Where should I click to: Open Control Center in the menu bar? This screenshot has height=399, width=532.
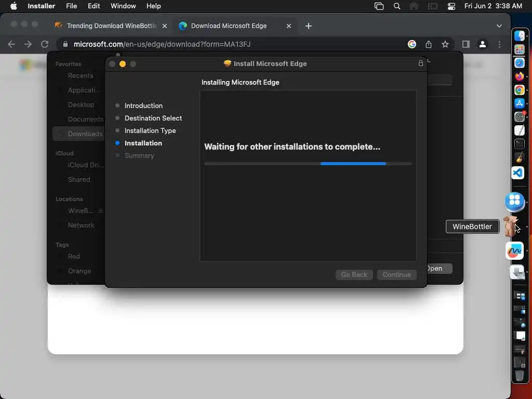[x=451, y=6]
